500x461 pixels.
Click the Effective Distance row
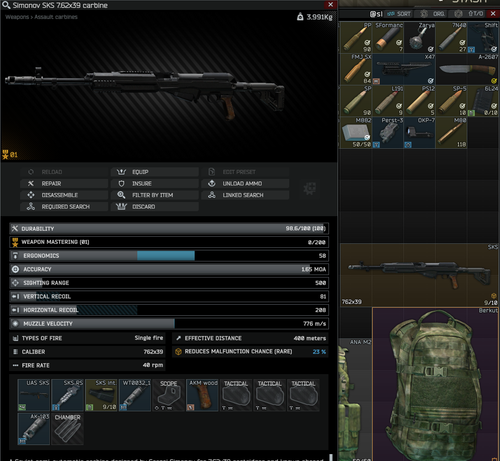[x=250, y=338]
